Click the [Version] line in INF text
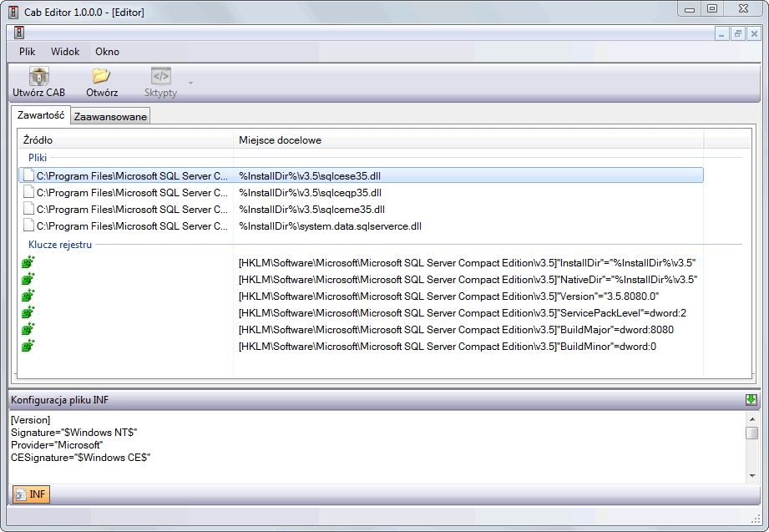This screenshot has height=532, width=769. click(30, 419)
